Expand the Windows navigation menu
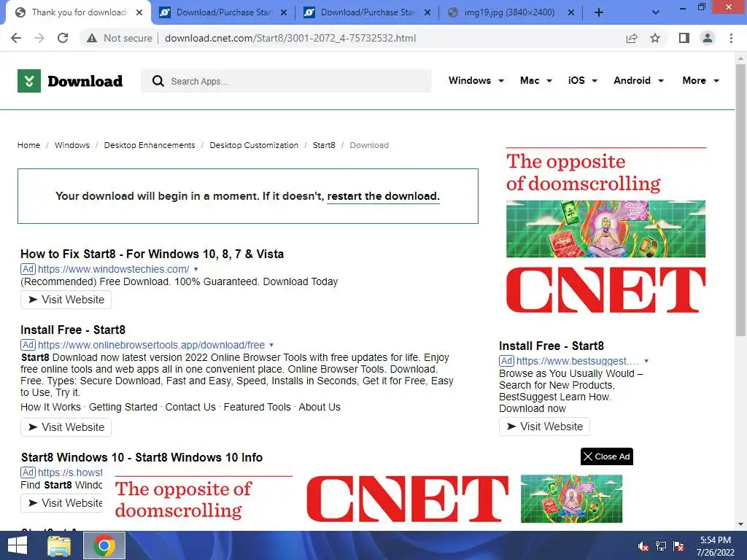The height and width of the screenshot is (560, 747). [476, 80]
